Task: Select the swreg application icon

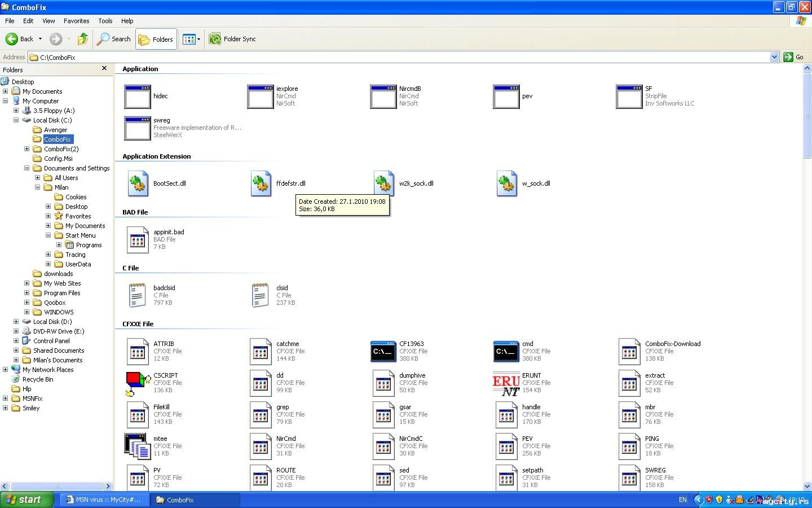Action: click(x=137, y=128)
